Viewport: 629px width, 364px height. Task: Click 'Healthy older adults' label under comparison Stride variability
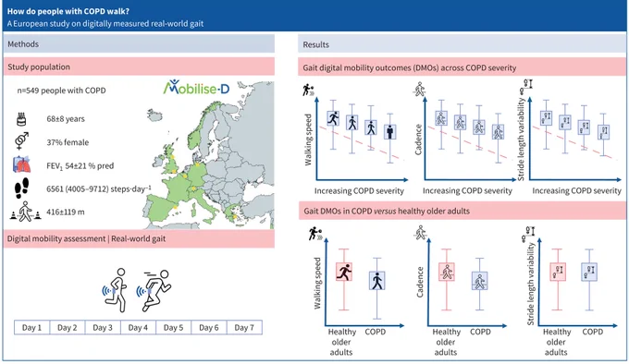(557, 342)
